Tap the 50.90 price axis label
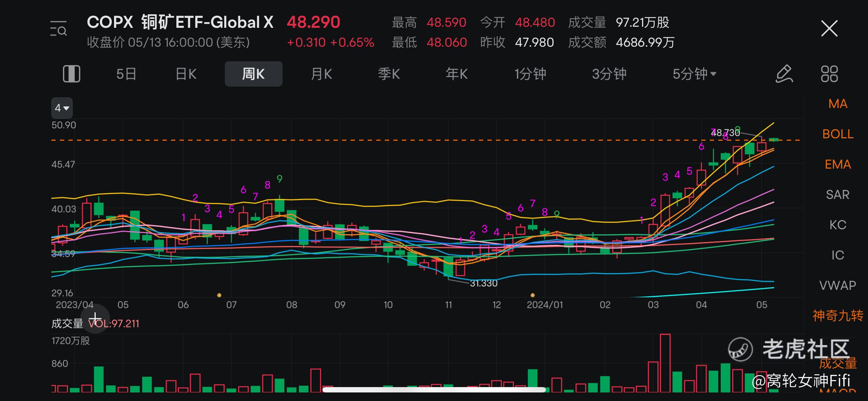The image size is (868, 401). 64,125
